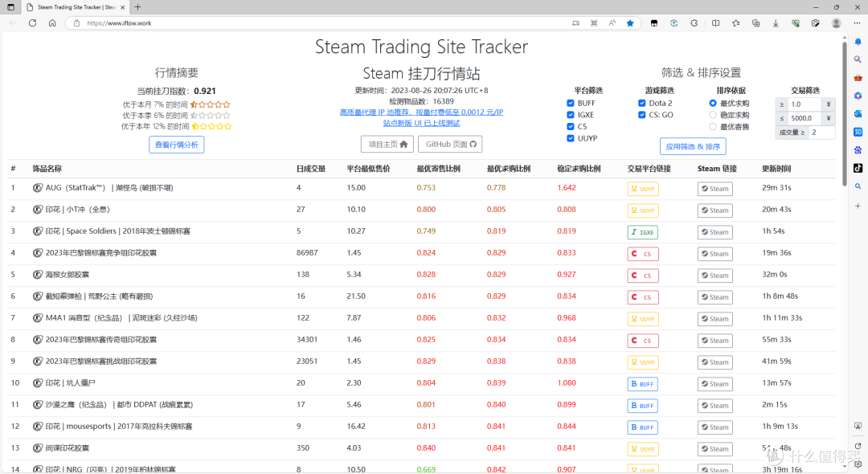Click the 饰品名称 column header

(47, 169)
